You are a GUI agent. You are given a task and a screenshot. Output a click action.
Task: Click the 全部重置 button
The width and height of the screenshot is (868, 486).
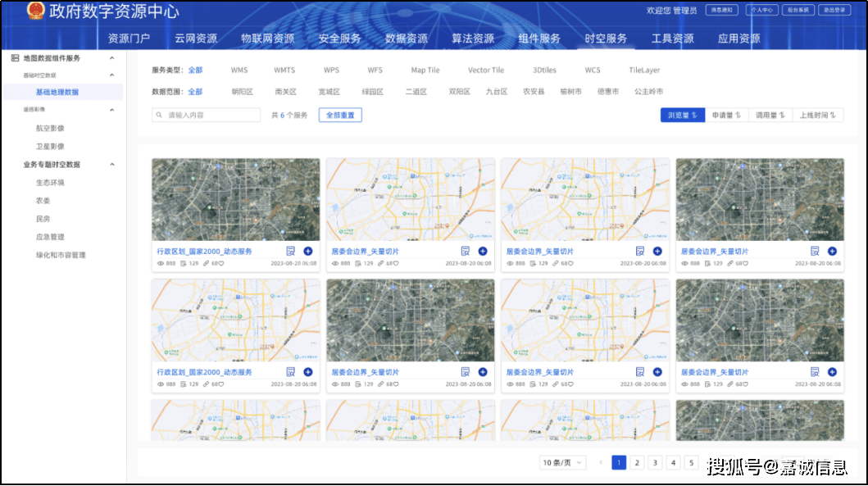tap(340, 115)
